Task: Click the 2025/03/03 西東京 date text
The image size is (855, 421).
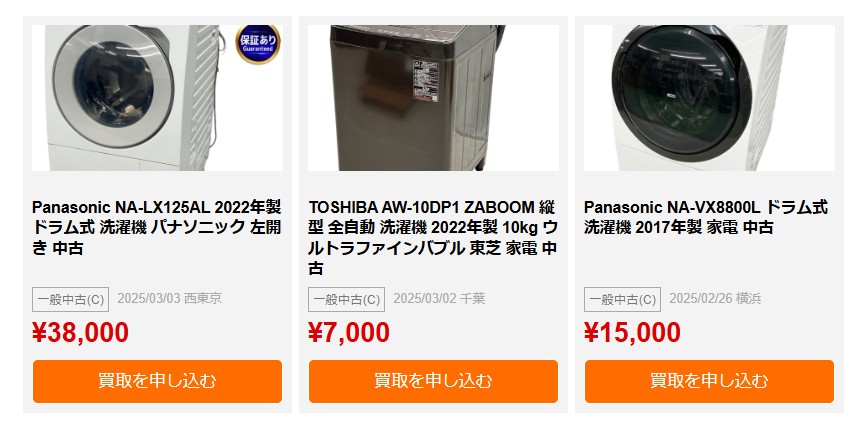Action: 170,299
